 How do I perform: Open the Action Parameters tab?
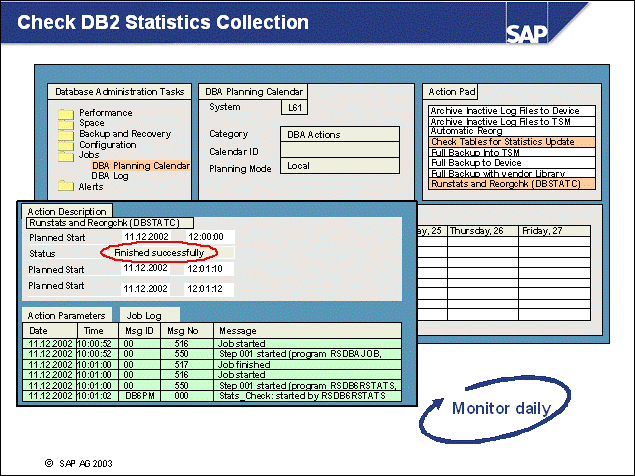coord(65,315)
